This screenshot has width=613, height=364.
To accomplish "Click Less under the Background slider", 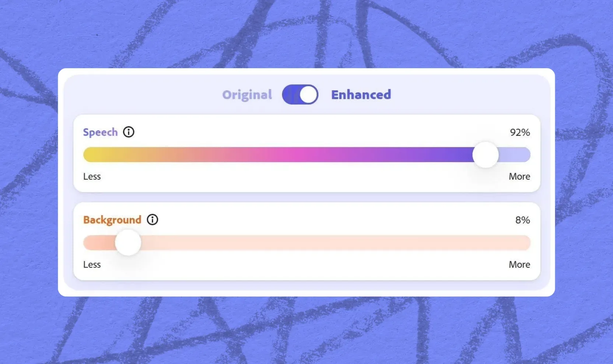I will 92,265.
